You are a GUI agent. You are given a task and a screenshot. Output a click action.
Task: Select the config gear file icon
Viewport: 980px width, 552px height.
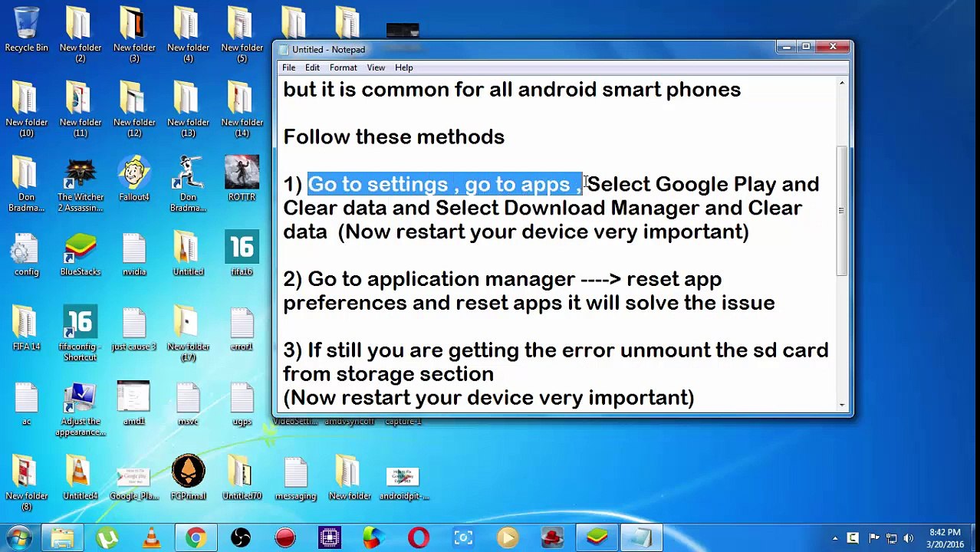(26, 255)
